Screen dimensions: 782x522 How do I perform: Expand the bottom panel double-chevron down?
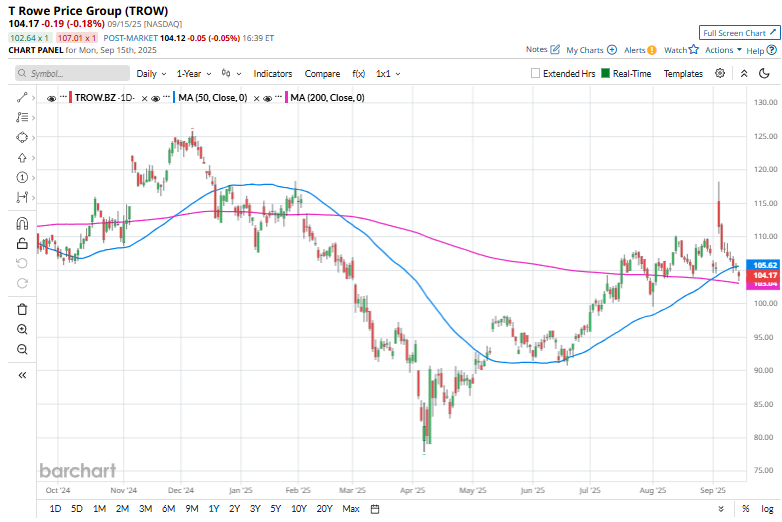pos(721,509)
